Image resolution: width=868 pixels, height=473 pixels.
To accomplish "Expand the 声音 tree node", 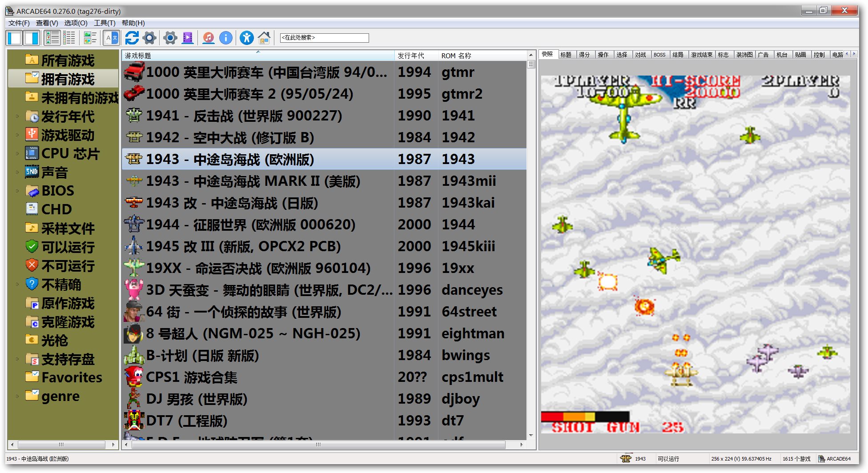I will tap(17, 172).
